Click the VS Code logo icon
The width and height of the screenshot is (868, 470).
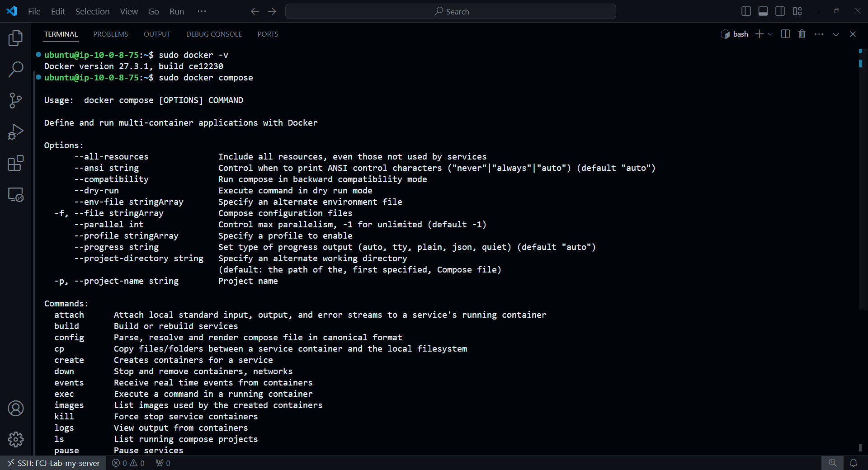pyautogui.click(x=12, y=11)
